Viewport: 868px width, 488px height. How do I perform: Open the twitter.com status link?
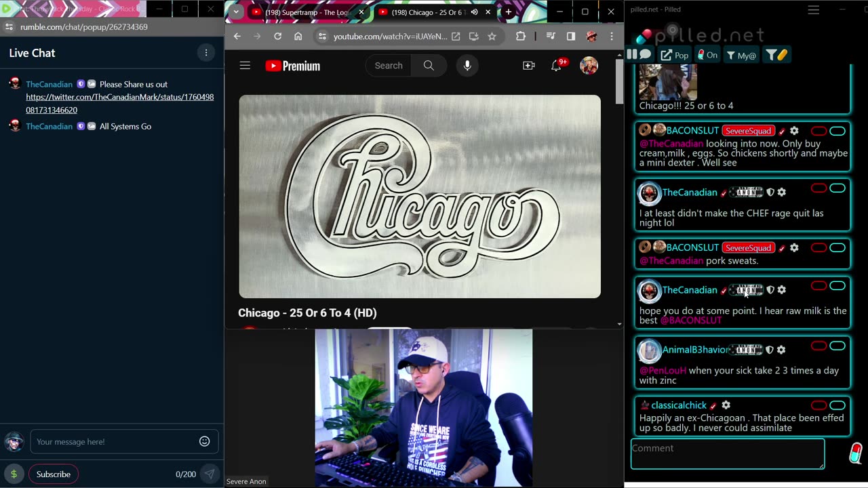click(119, 103)
